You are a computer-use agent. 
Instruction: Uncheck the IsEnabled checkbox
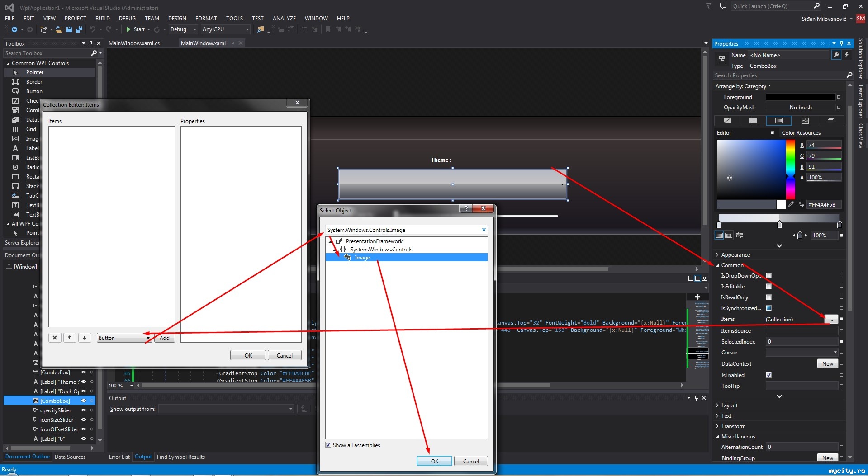click(768, 375)
